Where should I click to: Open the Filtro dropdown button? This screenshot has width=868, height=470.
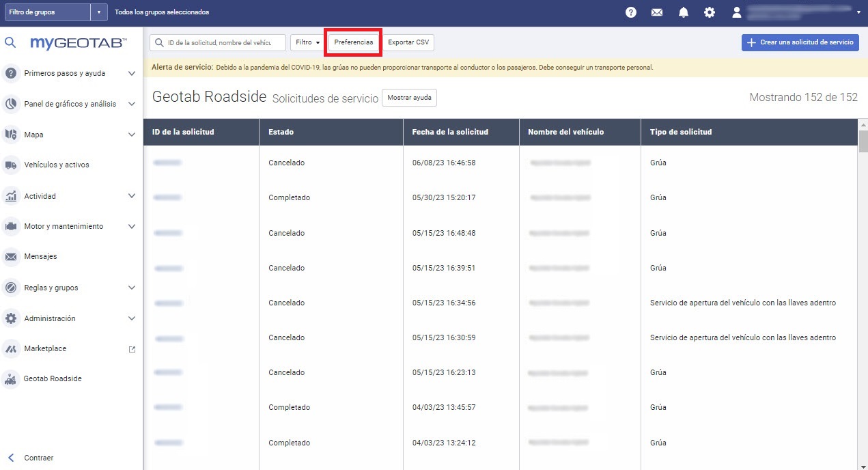click(308, 42)
